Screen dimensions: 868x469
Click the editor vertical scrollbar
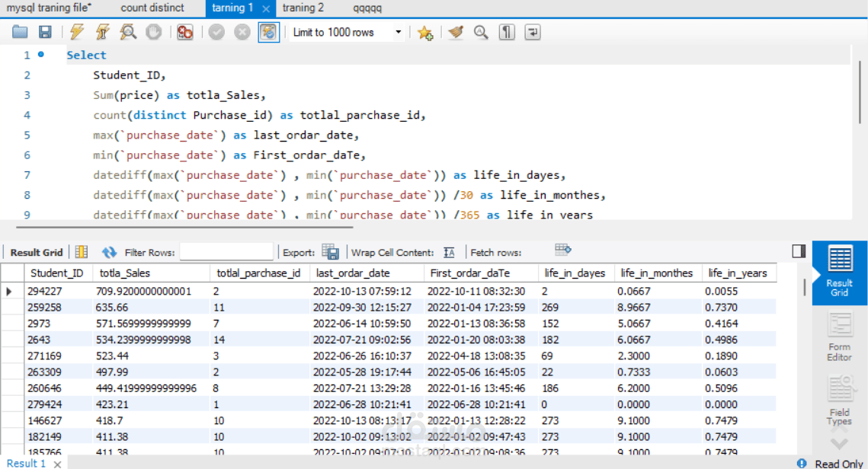coord(860,92)
